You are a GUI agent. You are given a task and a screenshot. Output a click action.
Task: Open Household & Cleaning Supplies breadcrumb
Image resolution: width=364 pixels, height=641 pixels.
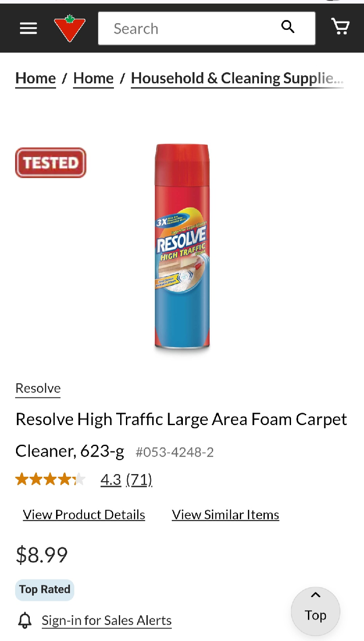tap(237, 78)
